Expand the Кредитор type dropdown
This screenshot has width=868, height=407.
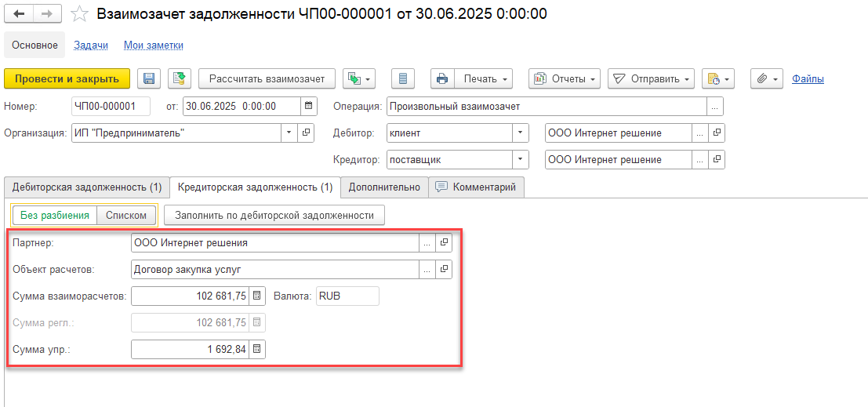coord(521,160)
